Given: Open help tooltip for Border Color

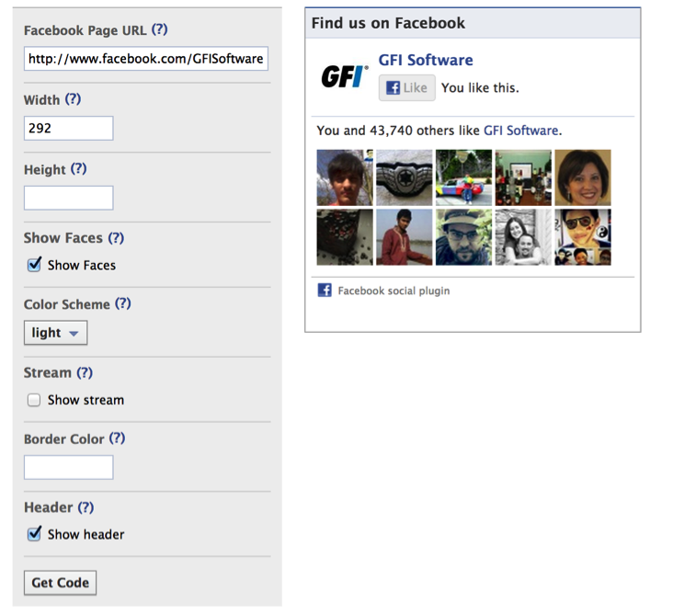Looking at the screenshot, I should [x=117, y=439].
